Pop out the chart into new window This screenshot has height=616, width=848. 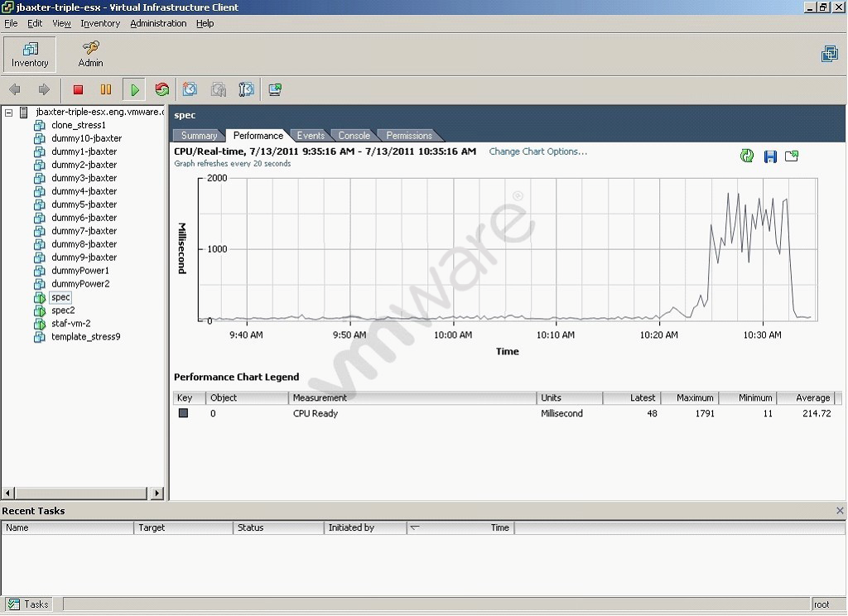coord(792,156)
